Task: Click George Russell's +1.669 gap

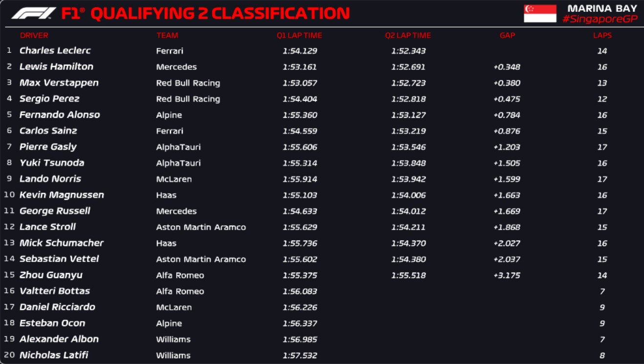Action: [507, 211]
